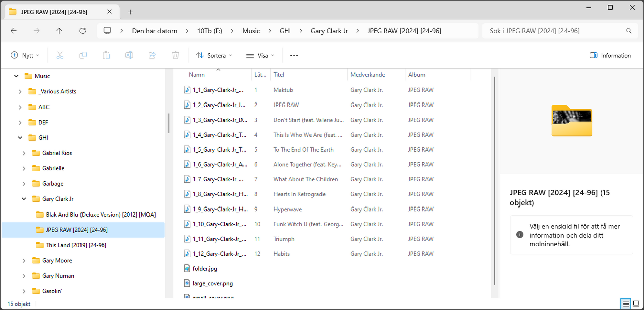The width and height of the screenshot is (644, 310).
Task: Click audio file icon for 1_1_Gary-Clark-Jr
Action: (187, 90)
